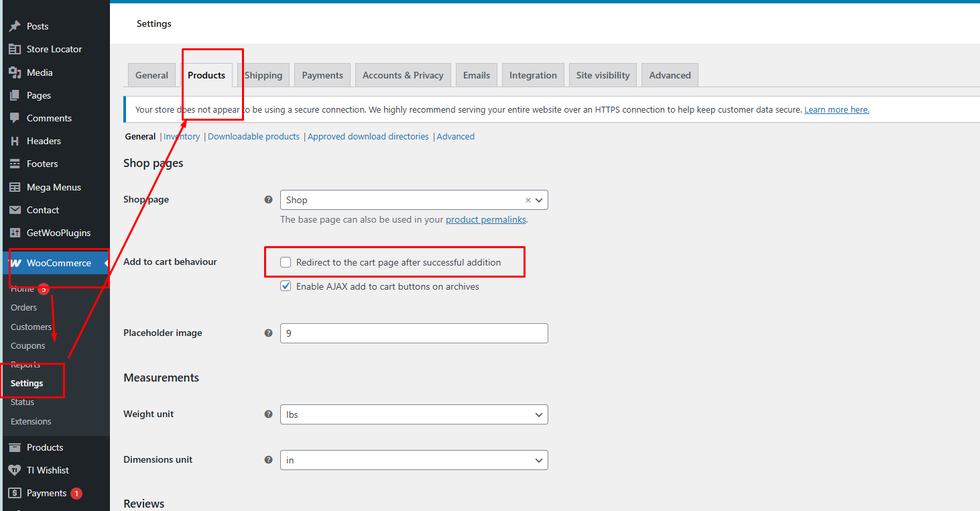Open the Accounts & Privacy tab

pyautogui.click(x=403, y=75)
